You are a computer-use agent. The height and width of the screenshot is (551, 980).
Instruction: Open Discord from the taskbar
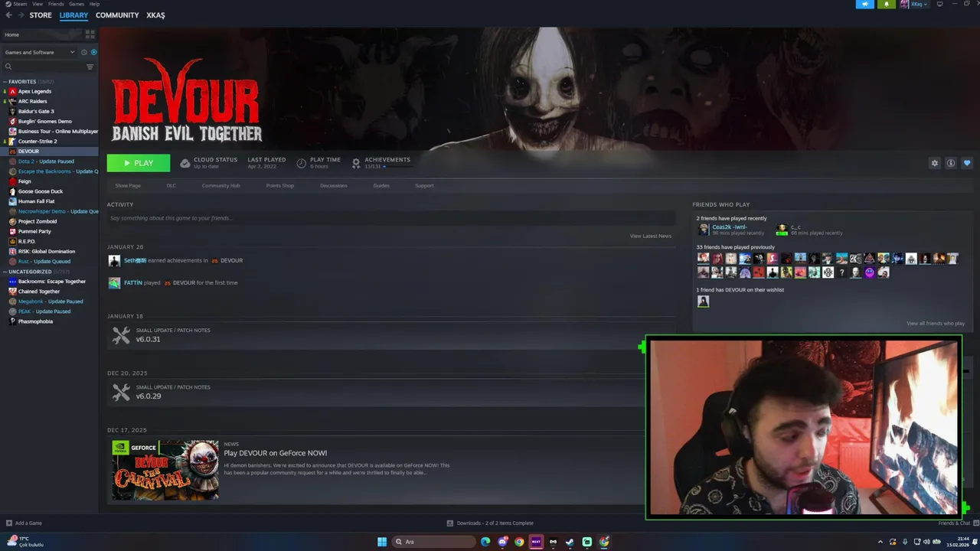pyautogui.click(x=502, y=542)
